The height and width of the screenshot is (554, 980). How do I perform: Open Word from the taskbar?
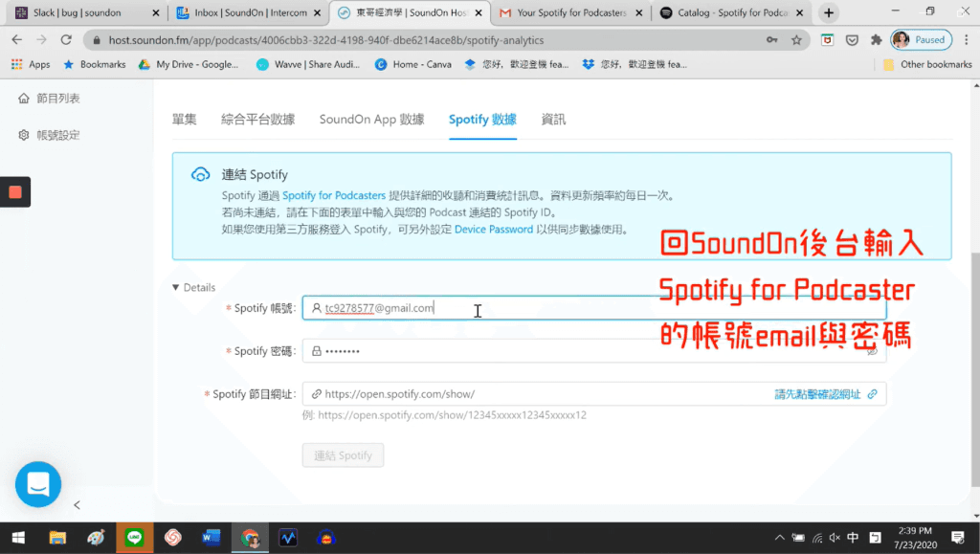click(212, 538)
